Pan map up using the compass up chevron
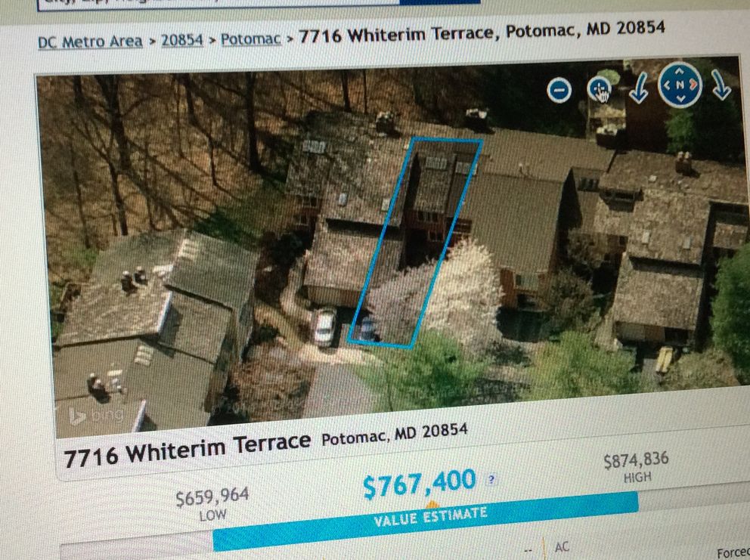 (x=680, y=72)
